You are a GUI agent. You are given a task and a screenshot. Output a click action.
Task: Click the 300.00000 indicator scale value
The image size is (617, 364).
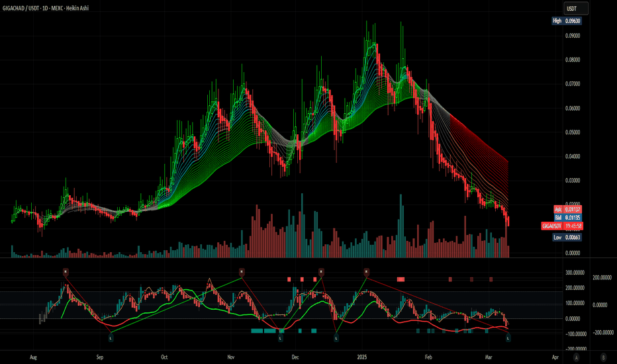pos(575,272)
